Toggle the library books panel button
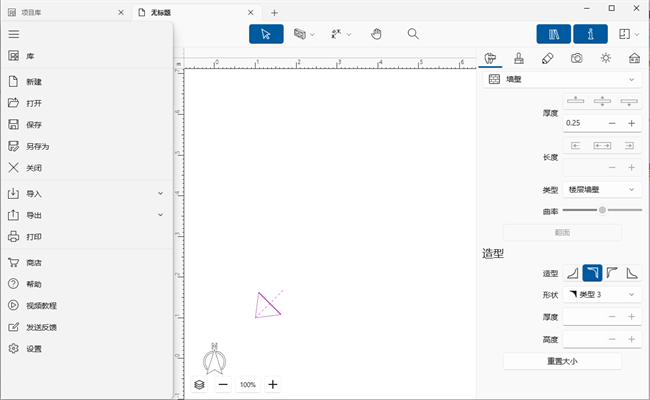The height and width of the screenshot is (400, 650). pos(554,34)
